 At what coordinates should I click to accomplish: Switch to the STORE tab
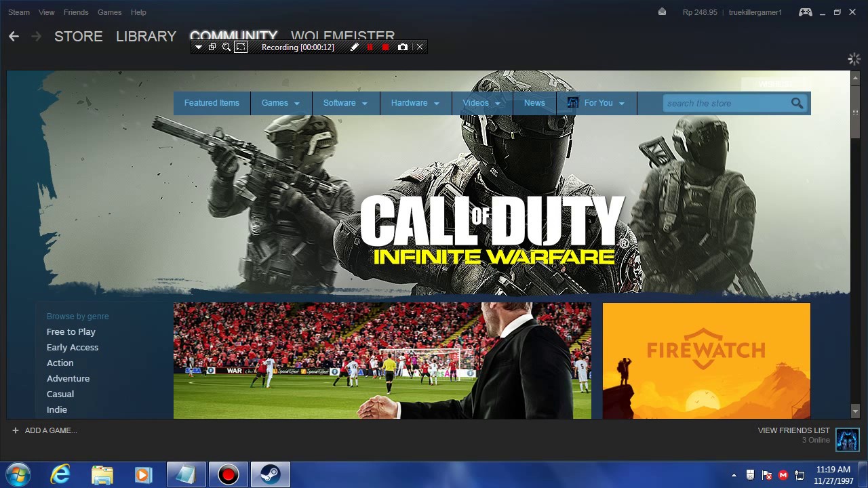pyautogui.click(x=79, y=36)
